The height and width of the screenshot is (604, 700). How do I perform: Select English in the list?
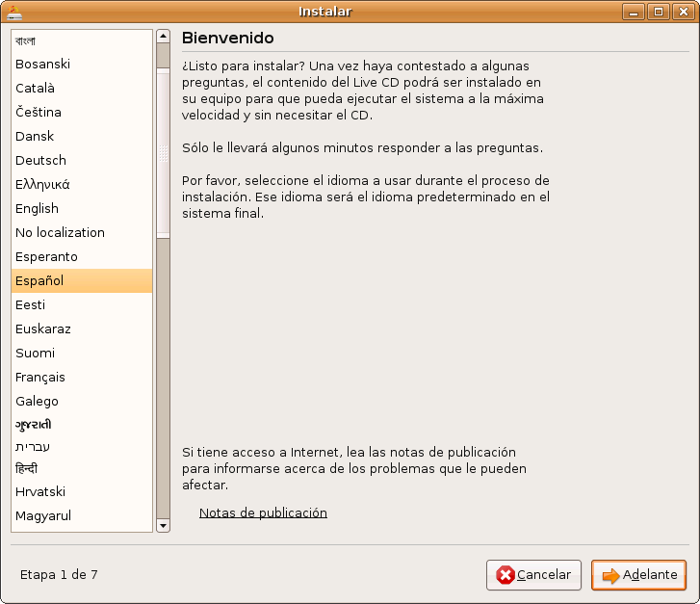(82, 209)
